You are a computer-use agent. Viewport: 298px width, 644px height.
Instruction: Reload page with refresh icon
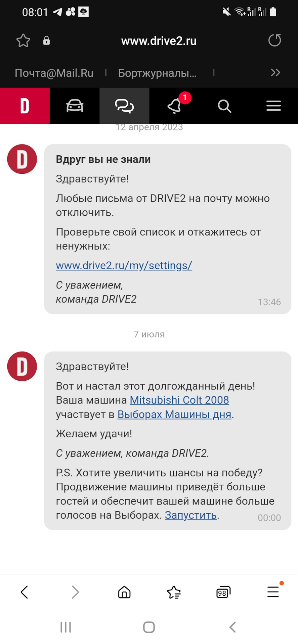tap(274, 41)
